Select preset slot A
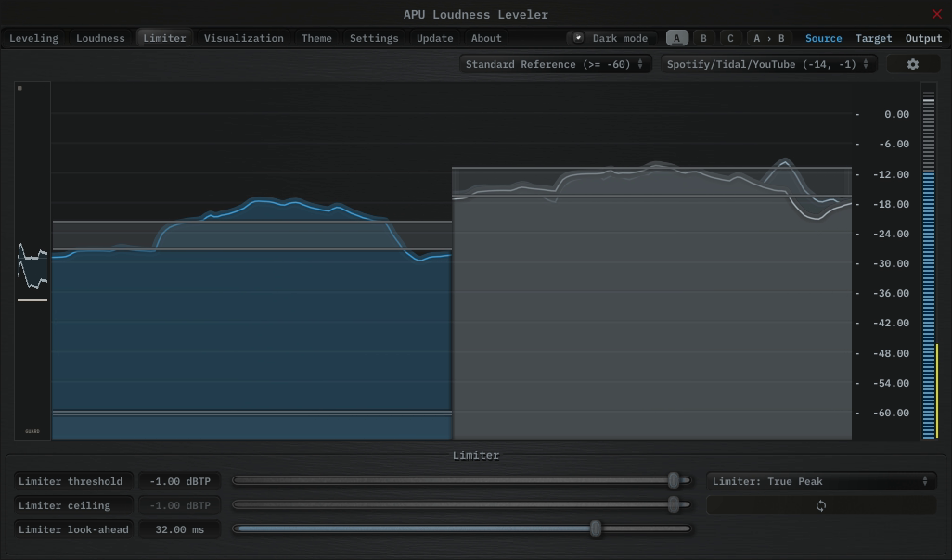The width and height of the screenshot is (952, 560). click(677, 38)
